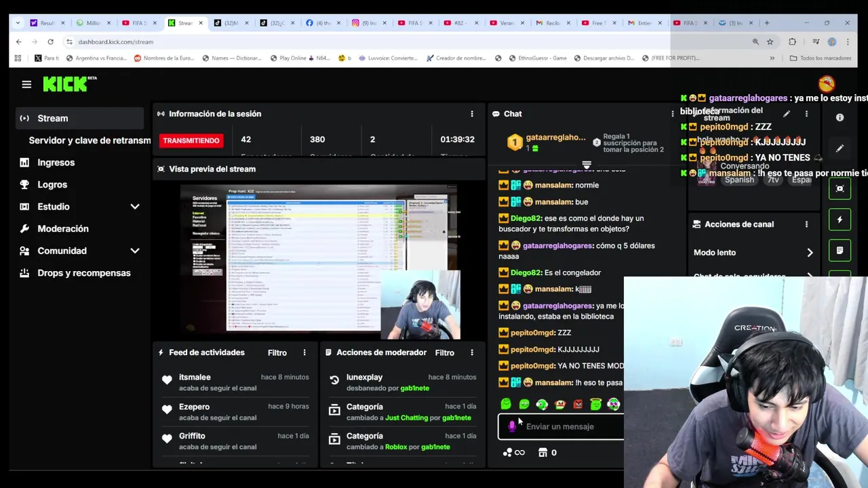
Task: Click username Diego82 in chat
Action: tap(526, 218)
